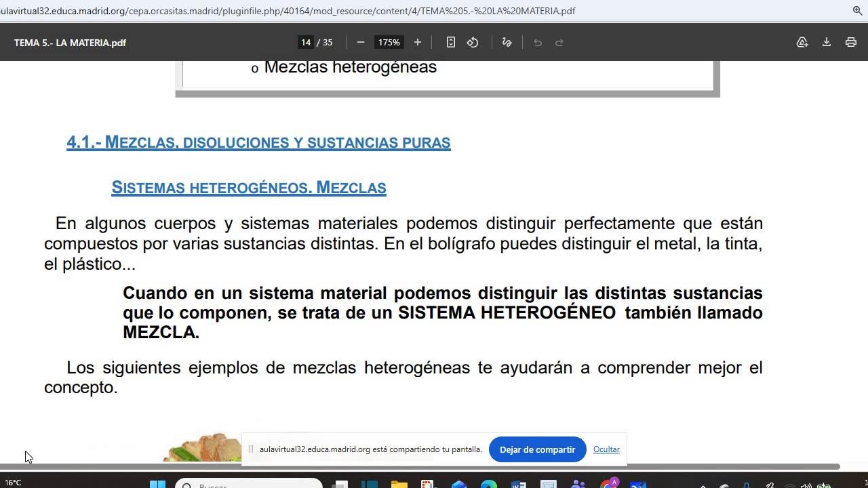This screenshot has height=488, width=868.
Task: Rotate the PDF counterclockwise
Action: (x=473, y=42)
